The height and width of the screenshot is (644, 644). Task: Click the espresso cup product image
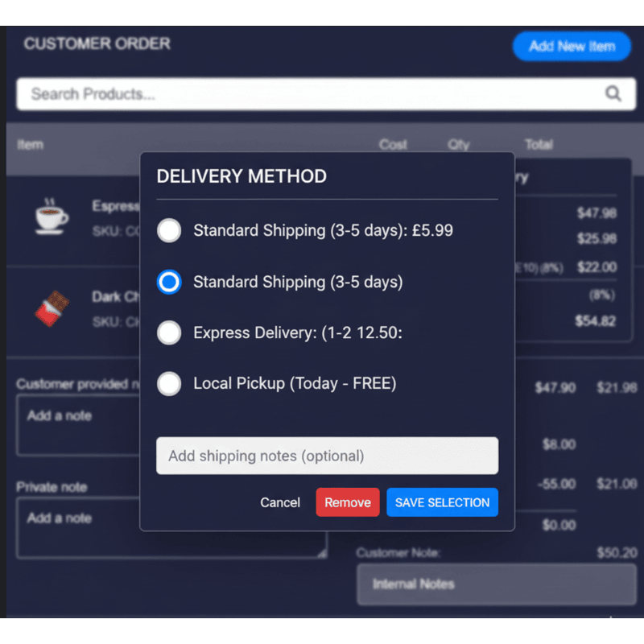click(52, 216)
